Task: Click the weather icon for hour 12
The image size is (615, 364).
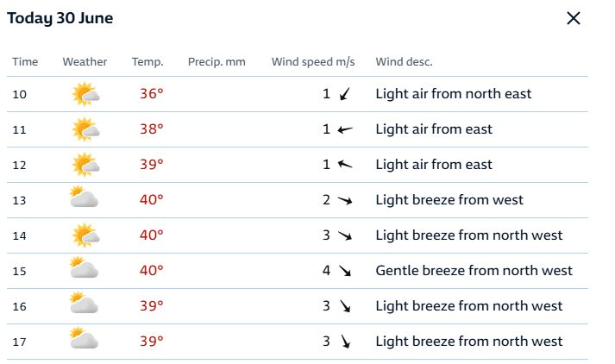Action: pyautogui.click(x=85, y=165)
